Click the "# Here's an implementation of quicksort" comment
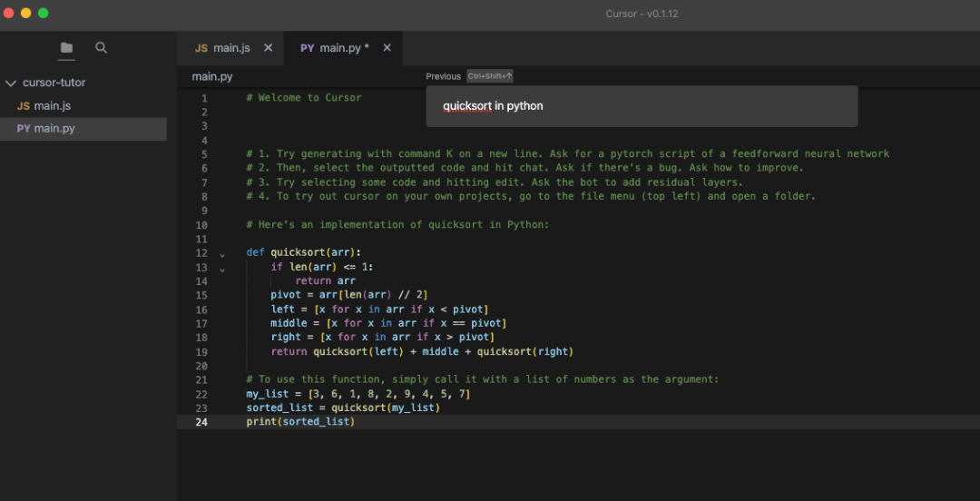 397,224
